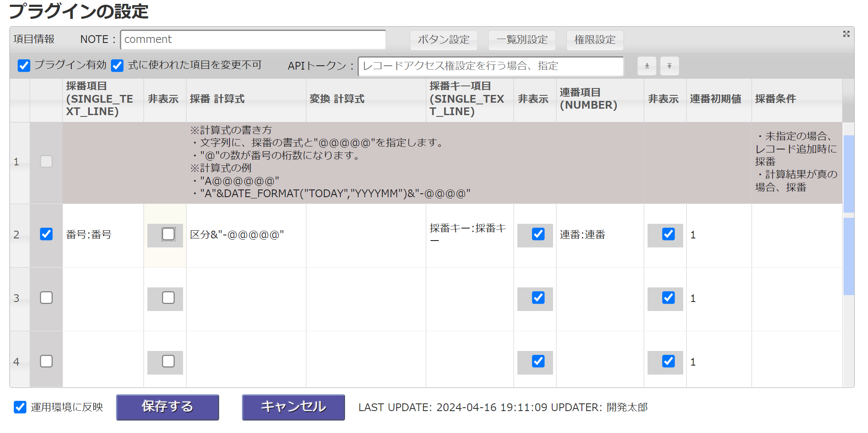Click the 変換 計算式 column header

(366, 100)
